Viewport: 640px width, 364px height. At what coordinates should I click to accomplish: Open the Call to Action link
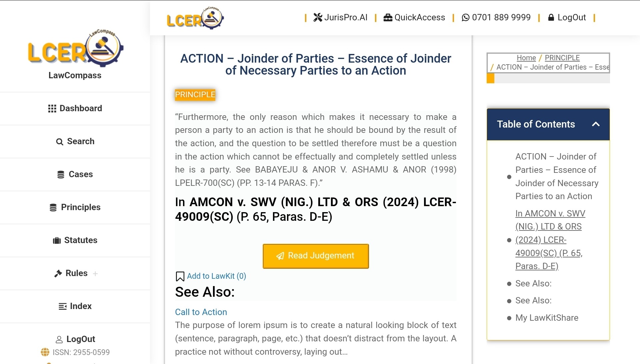click(x=201, y=312)
